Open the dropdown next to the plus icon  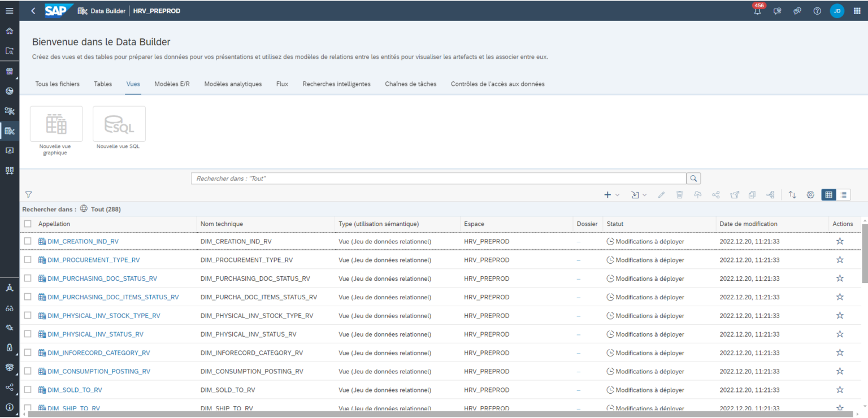(x=617, y=194)
